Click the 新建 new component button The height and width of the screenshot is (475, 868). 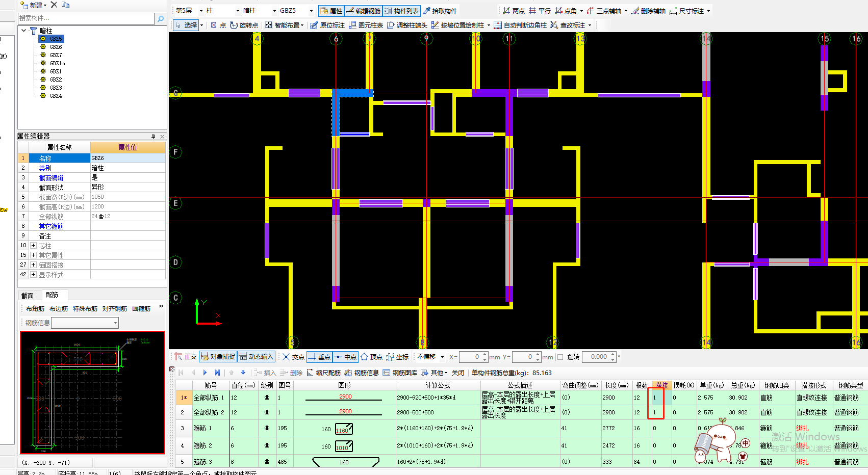click(x=33, y=5)
